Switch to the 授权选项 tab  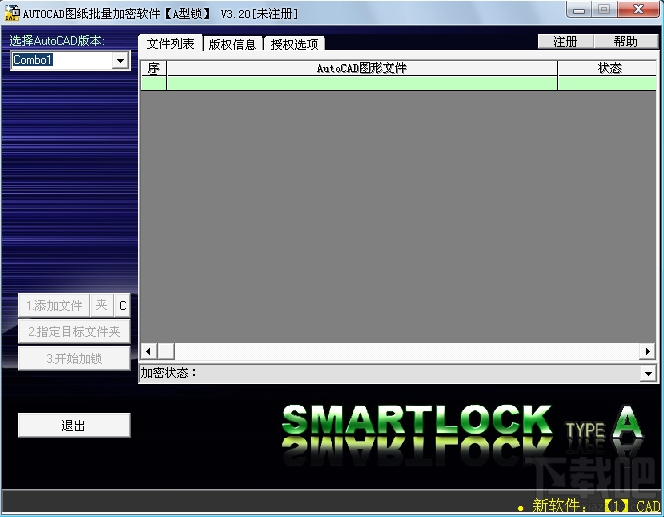[x=294, y=44]
